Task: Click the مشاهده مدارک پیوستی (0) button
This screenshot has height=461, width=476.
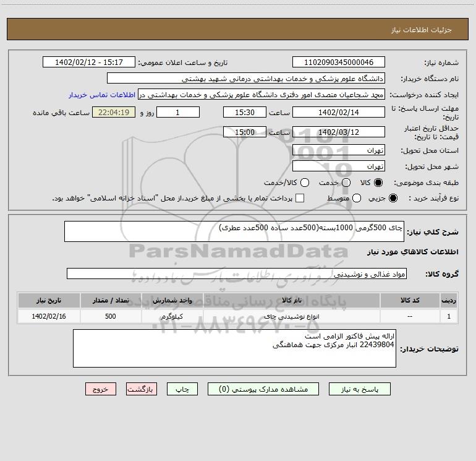Action: click(x=263, y=389)
